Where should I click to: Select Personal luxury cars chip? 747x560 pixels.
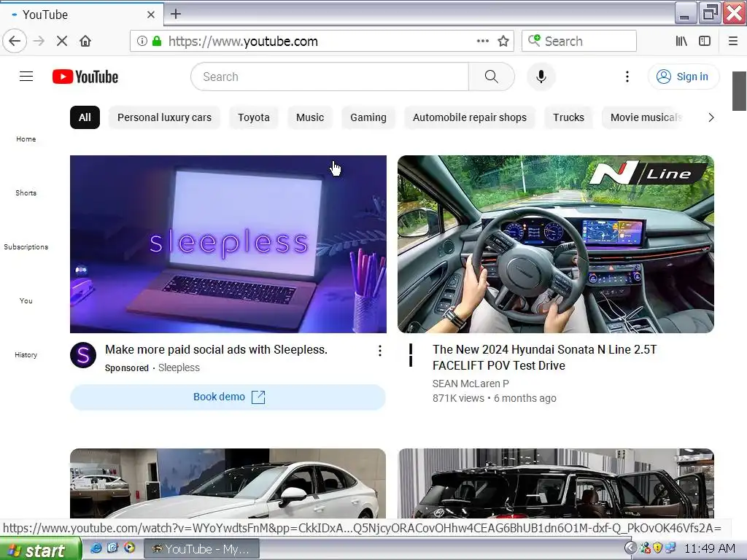[164, 117]
